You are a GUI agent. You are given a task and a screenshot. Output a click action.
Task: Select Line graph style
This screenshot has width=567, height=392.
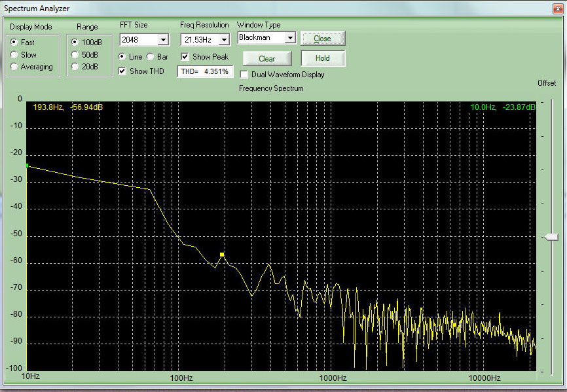(x=122, y=57)
